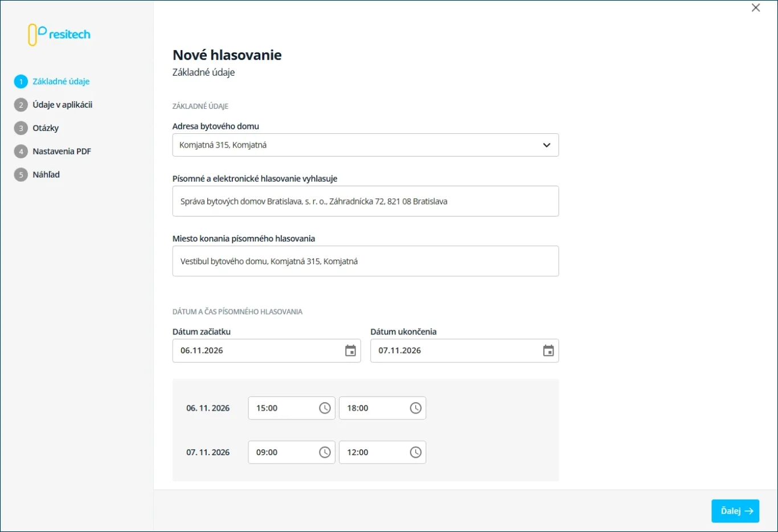Click the 15:00 start time input
This screenshot has width=778, height=532.
[x=292, y=408]
